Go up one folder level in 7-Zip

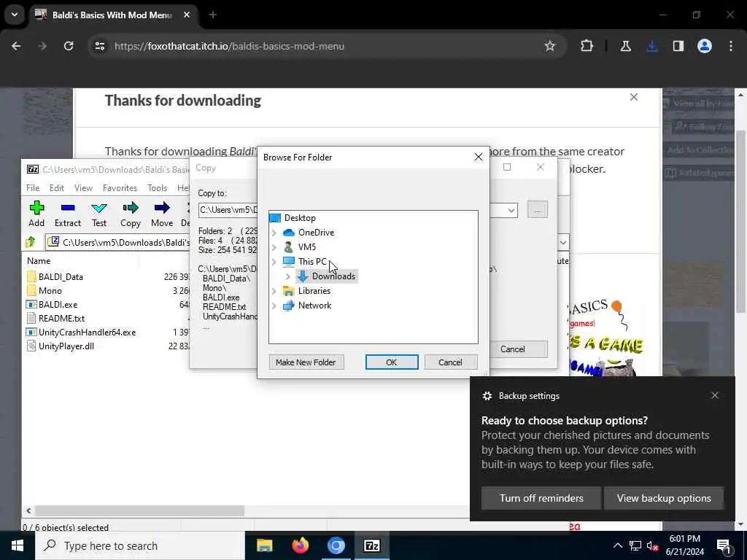[x=31, y=242]
